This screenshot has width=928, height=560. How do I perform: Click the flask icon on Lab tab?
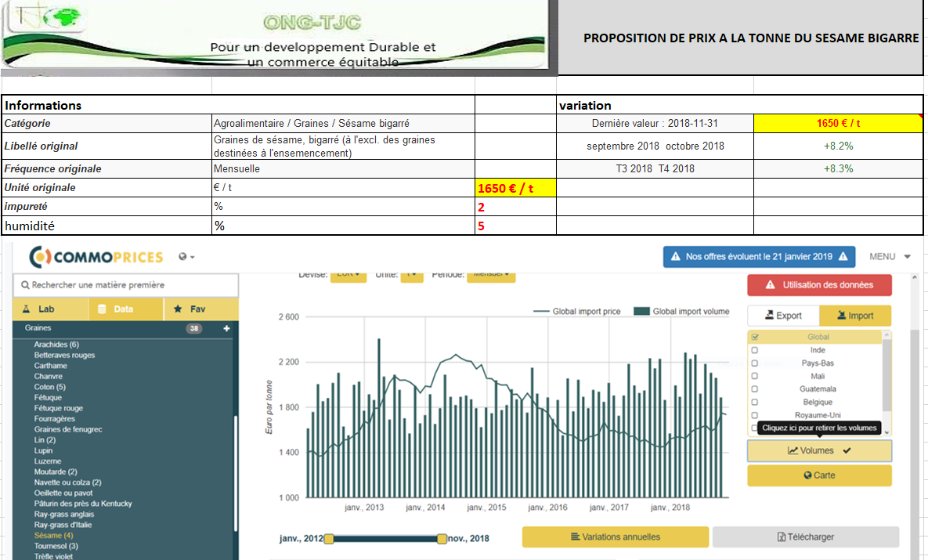coord(26,309)
